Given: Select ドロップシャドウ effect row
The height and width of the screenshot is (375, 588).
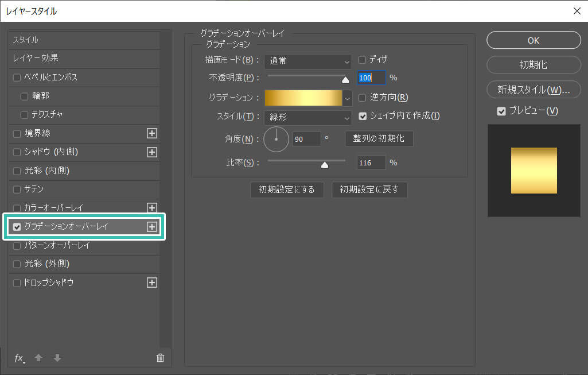Looking at the screenshot, I should point(84,283).
